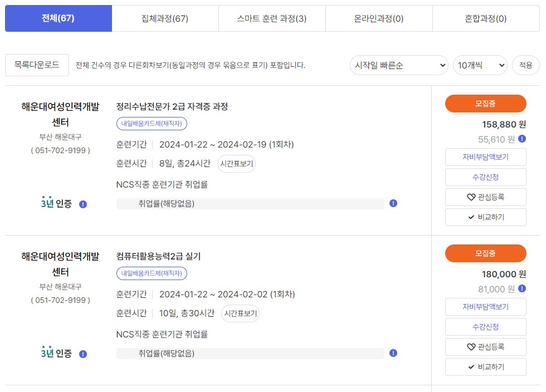Click the heart icon on first course 관심등록
The width and height of the screenshot is (546, 392).
472,197
